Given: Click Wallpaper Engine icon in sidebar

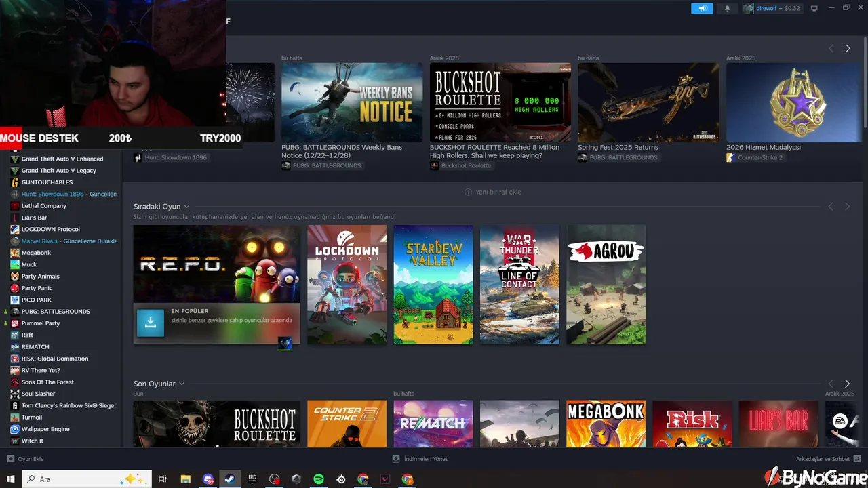Looking at the screenshot, I should (x=15, y=429).
